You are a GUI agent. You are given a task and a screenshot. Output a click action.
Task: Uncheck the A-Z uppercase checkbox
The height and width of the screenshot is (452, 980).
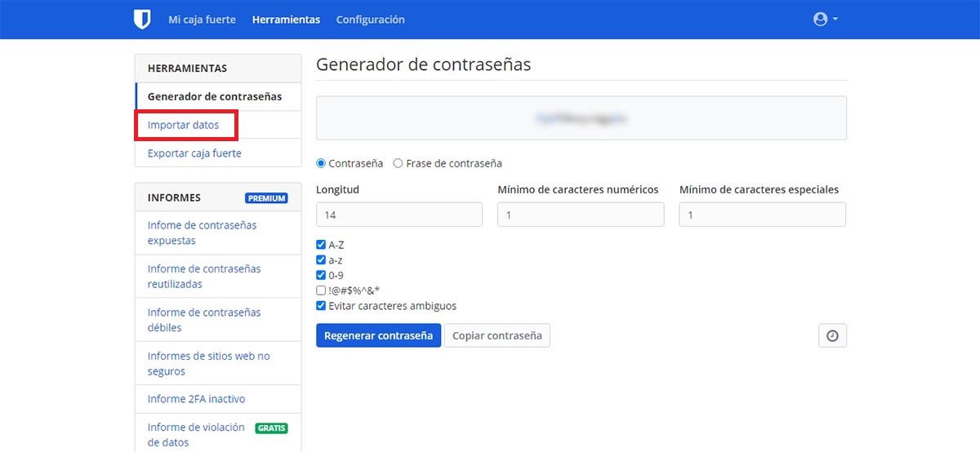321,245
